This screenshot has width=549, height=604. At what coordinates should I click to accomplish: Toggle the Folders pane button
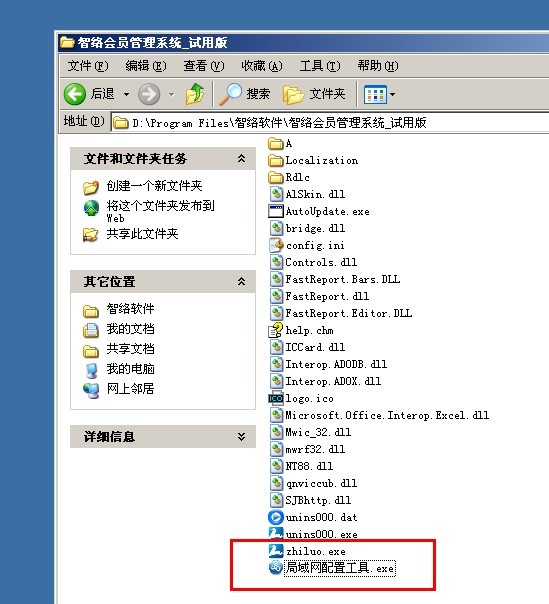coord(314,94)
